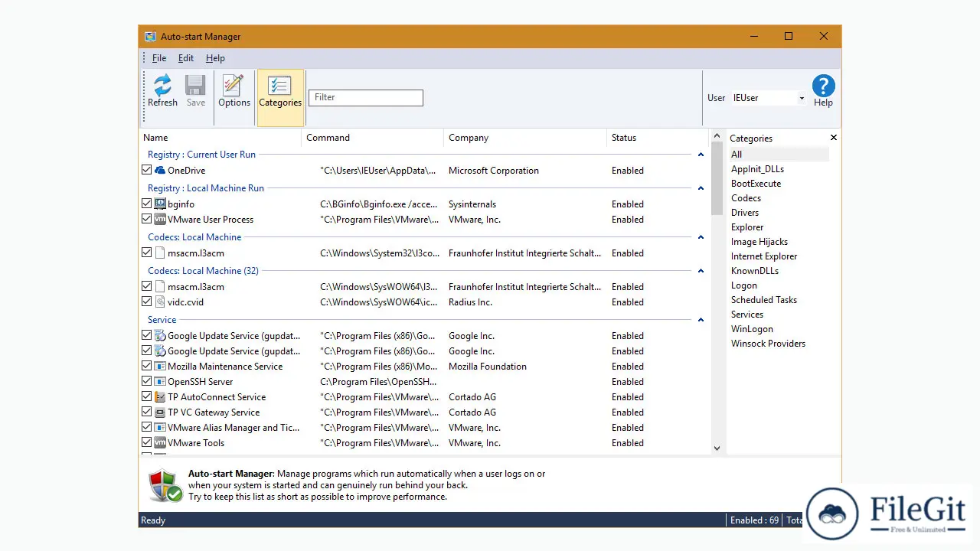Disable the VMware Tools checkbox
Viewport: 980px width, 551px height.
pos(146,443)
